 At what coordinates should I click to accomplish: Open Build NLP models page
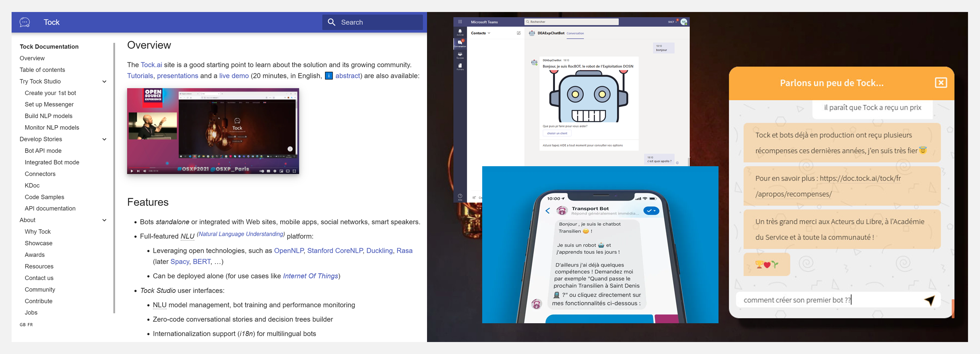point(48,116)
